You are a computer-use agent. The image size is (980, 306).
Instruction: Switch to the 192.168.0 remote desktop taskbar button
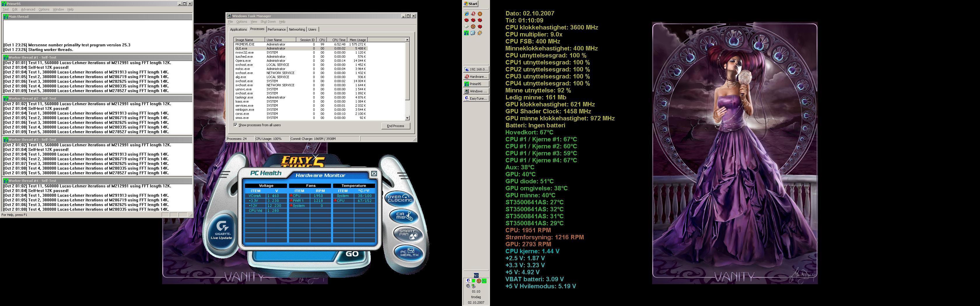coord(476,70)
